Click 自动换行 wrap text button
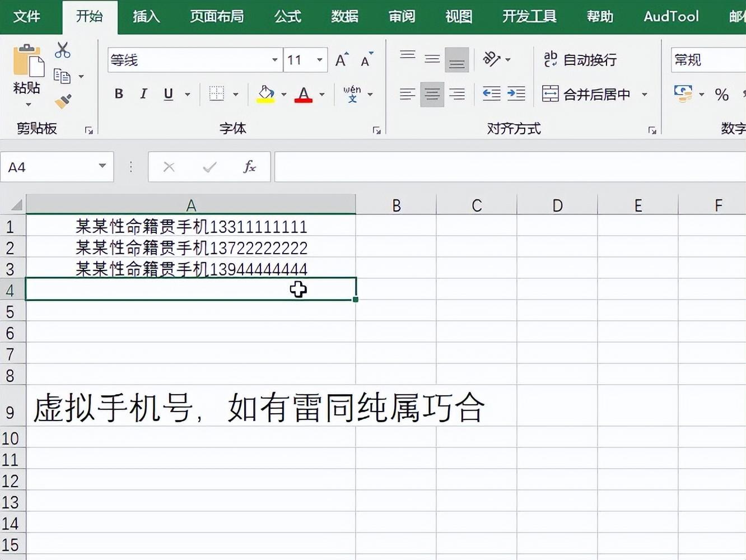Image resolution: width=746 pixels, height=560 pixels. [x=580, y=59]
